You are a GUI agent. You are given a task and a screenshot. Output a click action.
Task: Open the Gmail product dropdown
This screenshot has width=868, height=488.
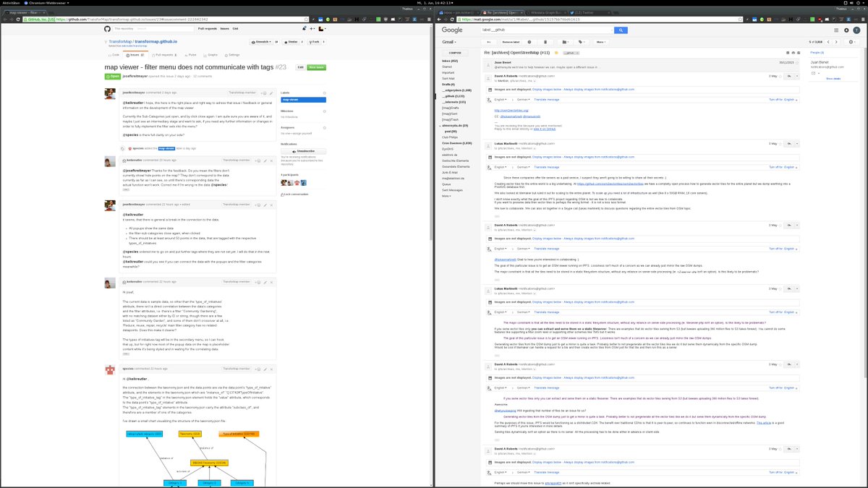[449, 42]
